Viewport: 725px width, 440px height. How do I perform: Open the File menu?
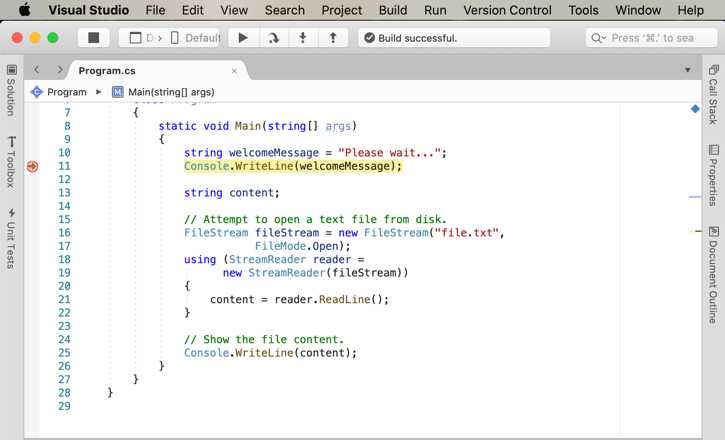coord(155,10)
